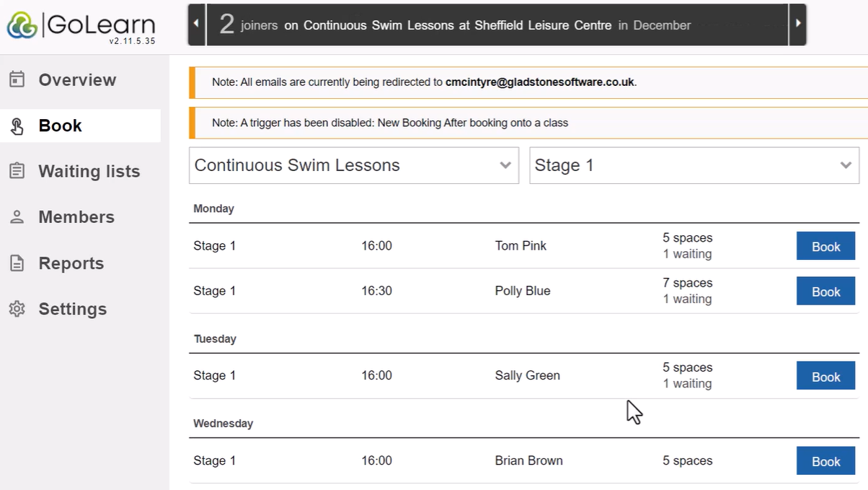This screenshot has height=490, width=868.
Task: Show previous banner item with left arrow
Action: 197,25
